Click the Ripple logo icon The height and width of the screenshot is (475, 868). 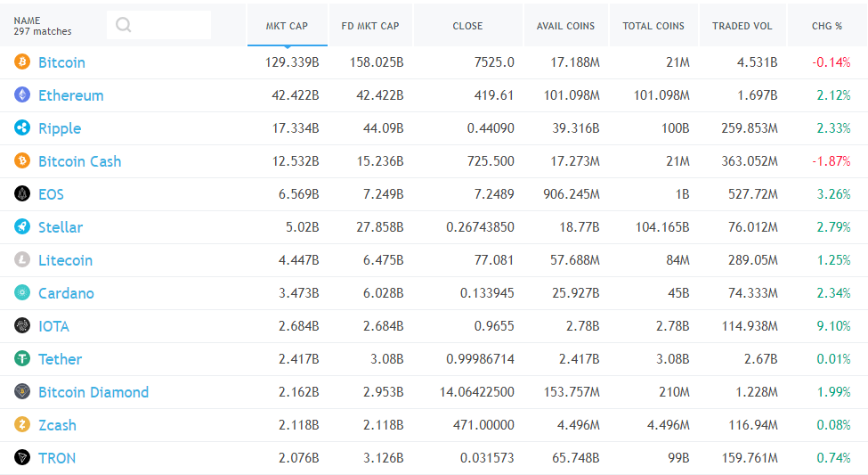(22, 127)
